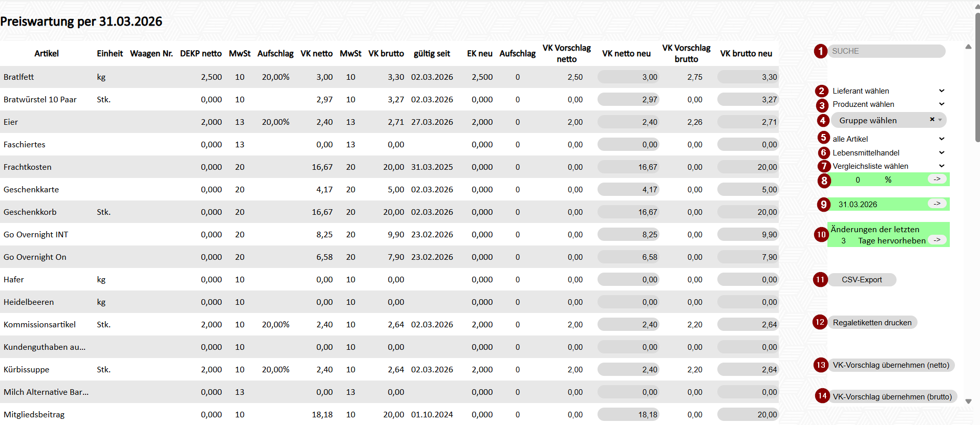
Task: Click the SUCHE search field
Action: click(x=887, y=51)
